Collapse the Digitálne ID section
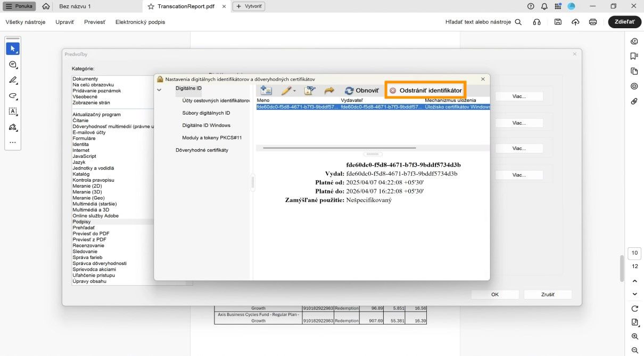Screen dimensions: 644x356 pyautogui.click(x=159, y=90)
